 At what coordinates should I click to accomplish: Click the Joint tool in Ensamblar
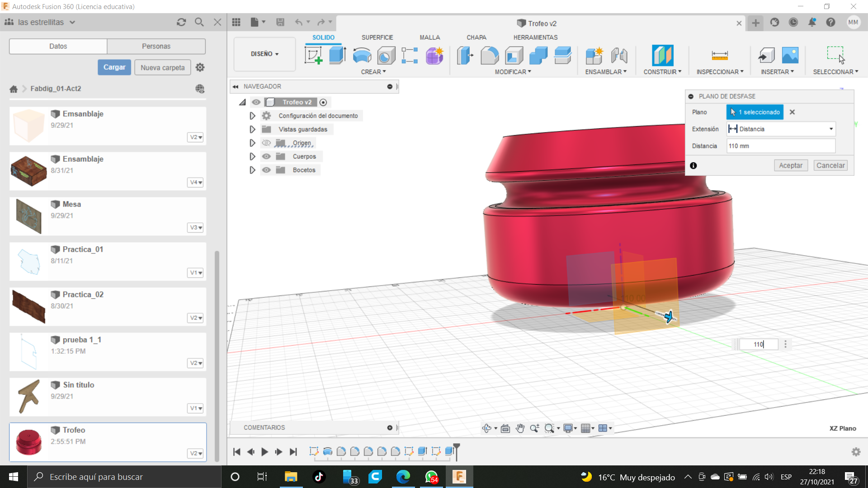619,56
